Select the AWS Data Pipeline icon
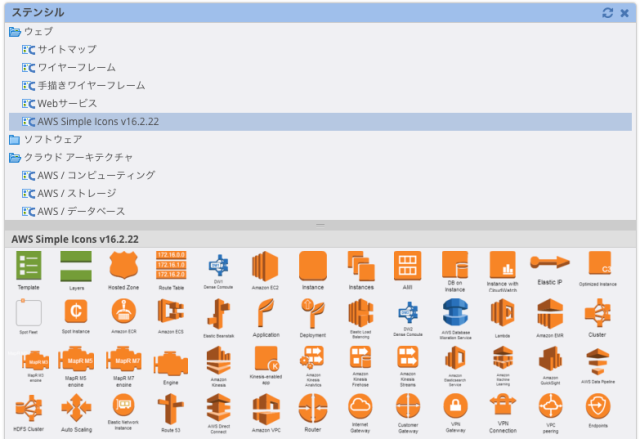The height and width of the screenshot is (439, 640). click(598, 361)
